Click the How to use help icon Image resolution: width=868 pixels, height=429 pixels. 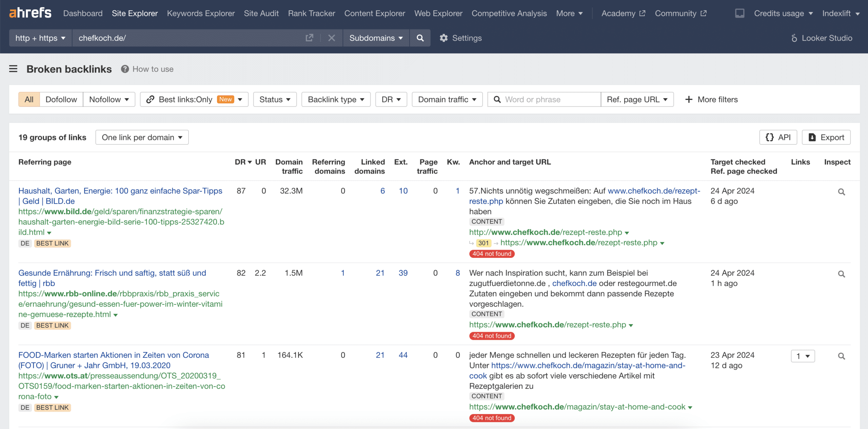tap(125, 69)
